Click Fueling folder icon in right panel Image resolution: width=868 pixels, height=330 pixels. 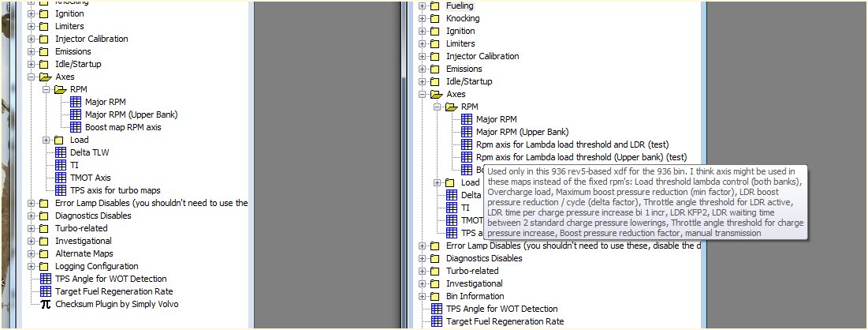(x=435, y=6)
